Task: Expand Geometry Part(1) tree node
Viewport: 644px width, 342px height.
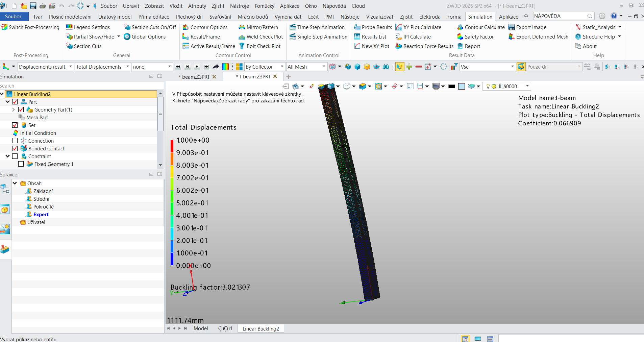Action: click(x=14, y=109)
